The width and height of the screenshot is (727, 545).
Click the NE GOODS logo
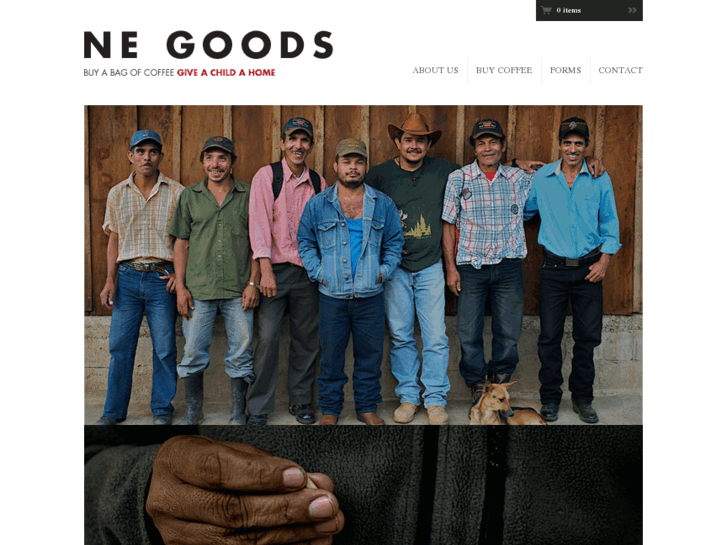click(209, 45)
